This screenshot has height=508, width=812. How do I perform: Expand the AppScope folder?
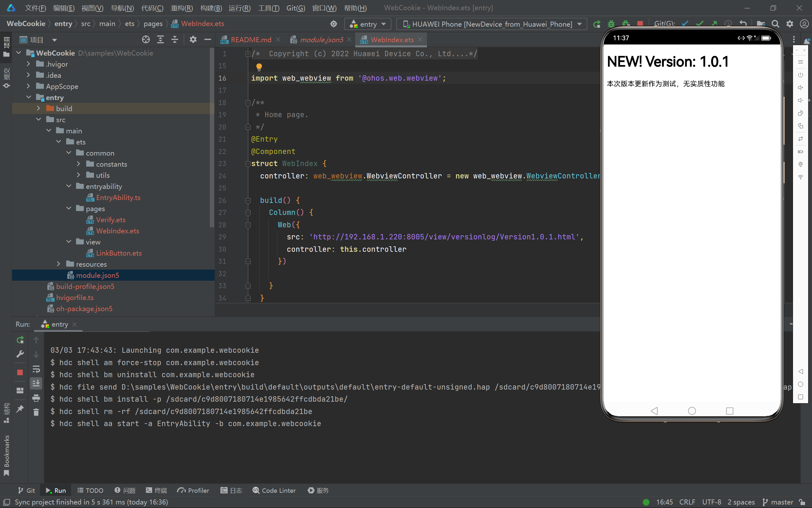point(29,86)
